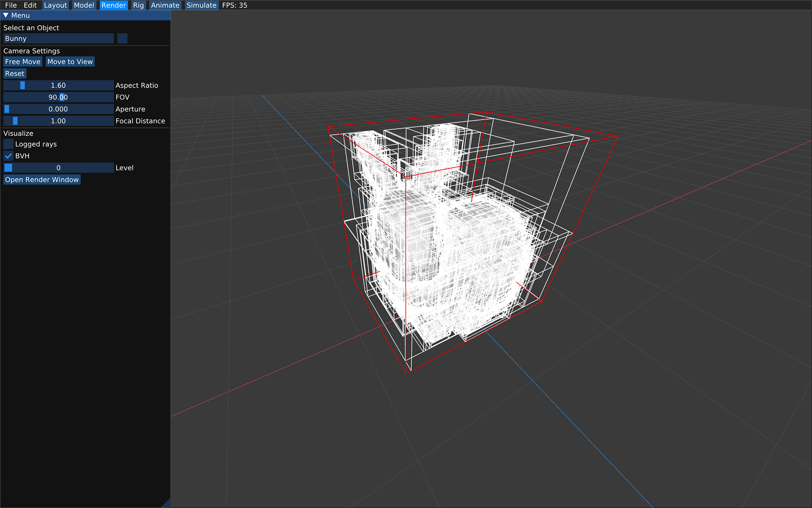Open the File menu
This screenshot has width=812, height=508.
click(x=11, y=5)
